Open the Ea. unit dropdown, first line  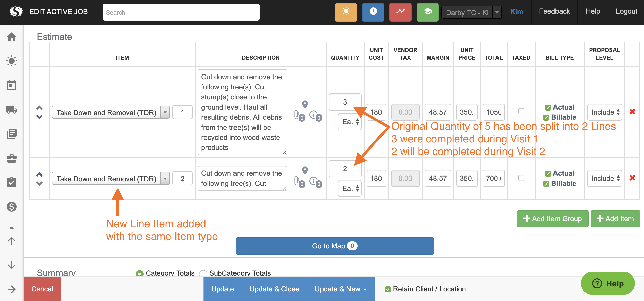click(x=350, y=122)
